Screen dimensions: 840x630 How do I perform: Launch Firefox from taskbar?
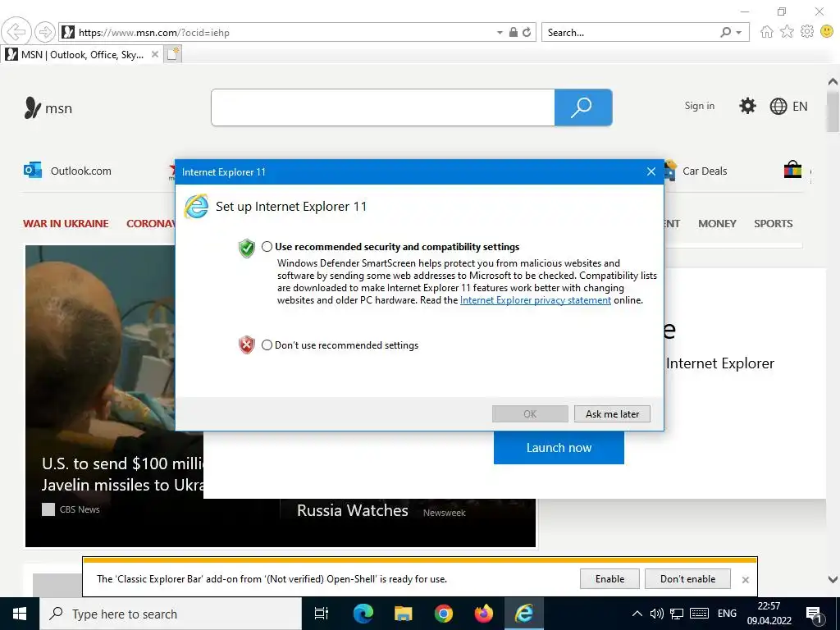point(483,614)
